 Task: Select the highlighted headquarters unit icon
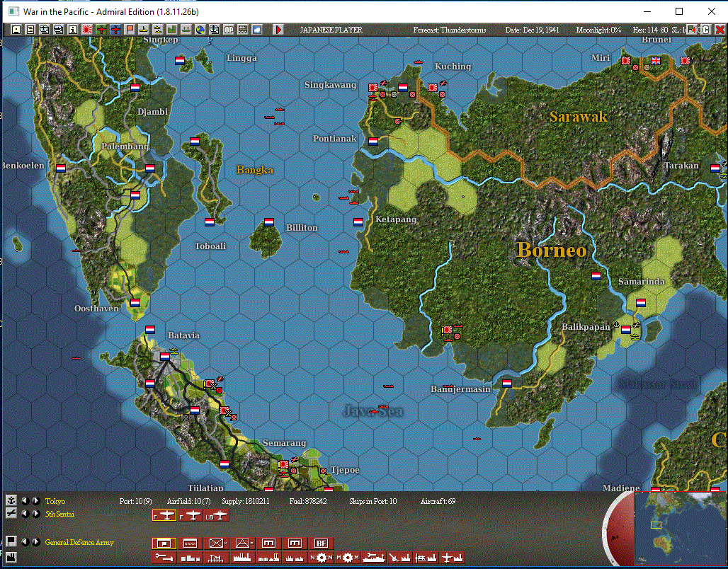point(164,544)
